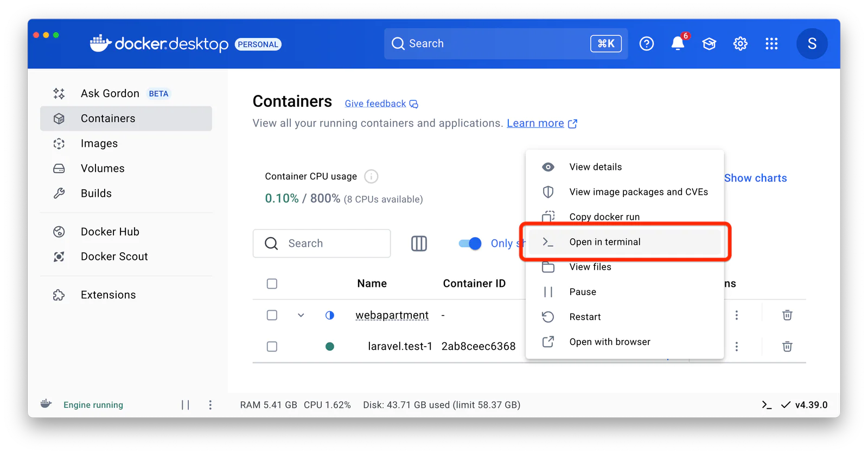This screenshot has width=868, height=454.
Task: Click the containers Search field
Action: 322,244
